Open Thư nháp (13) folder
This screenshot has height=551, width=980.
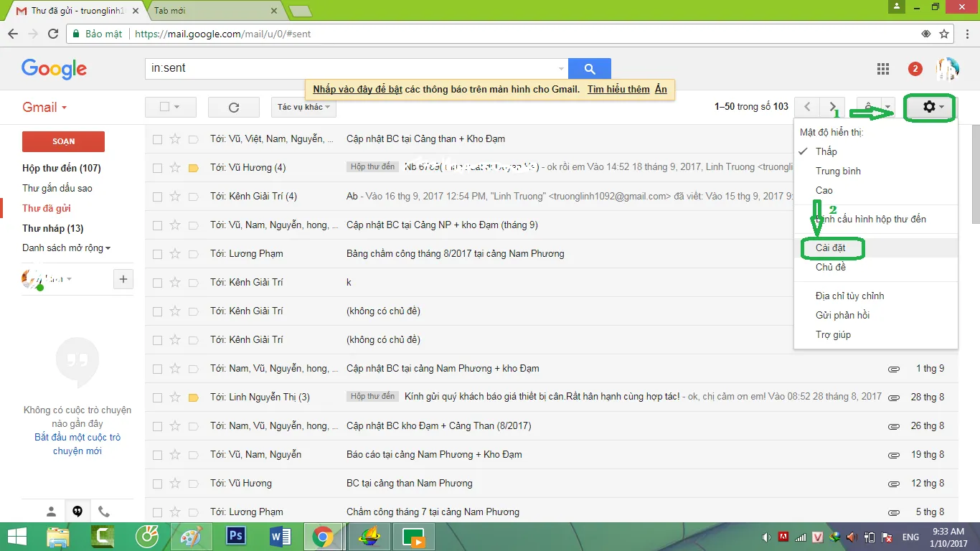coord(52,228)
